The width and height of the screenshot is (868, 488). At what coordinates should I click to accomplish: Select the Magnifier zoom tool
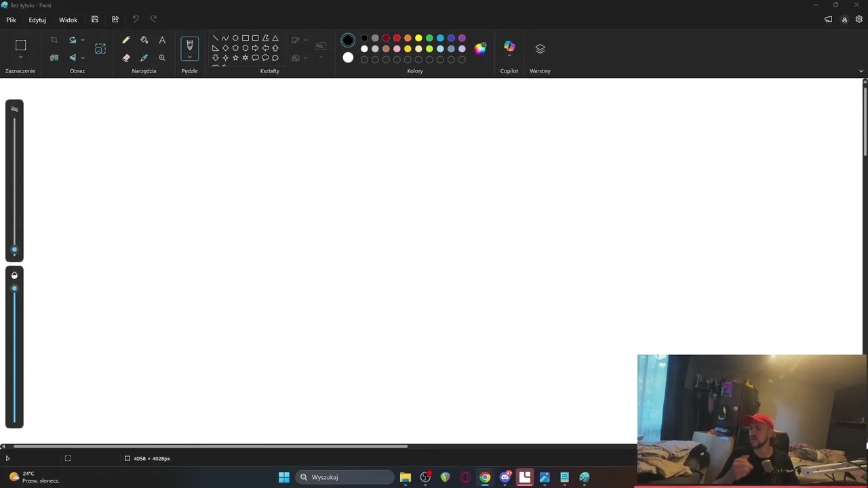pos(162,58)
